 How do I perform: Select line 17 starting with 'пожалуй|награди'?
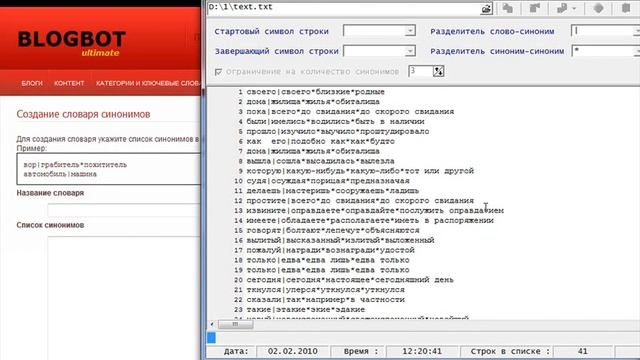330,250
